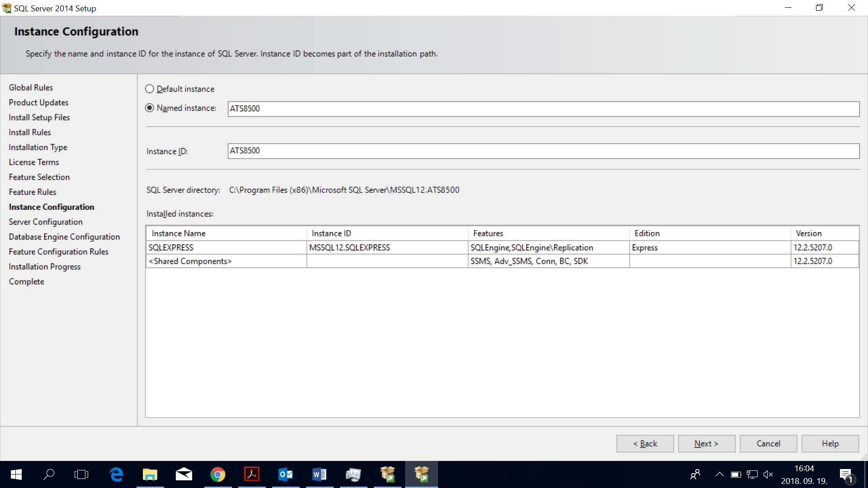Image resolution: width=868 pixels, height=488 pixels.
Task: Cancel the SQL Server setup
Action: pos(768,444)
